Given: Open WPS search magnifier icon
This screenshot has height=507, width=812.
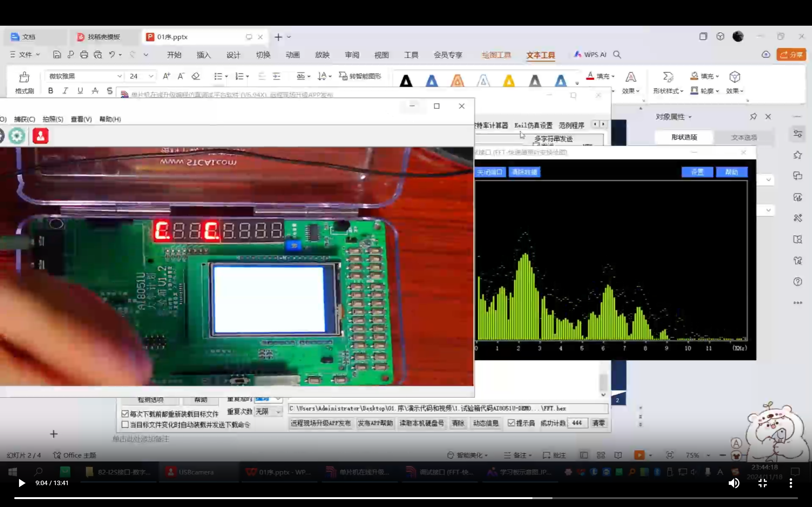Looking at the screenshot, I should click(x=617, y=55).
